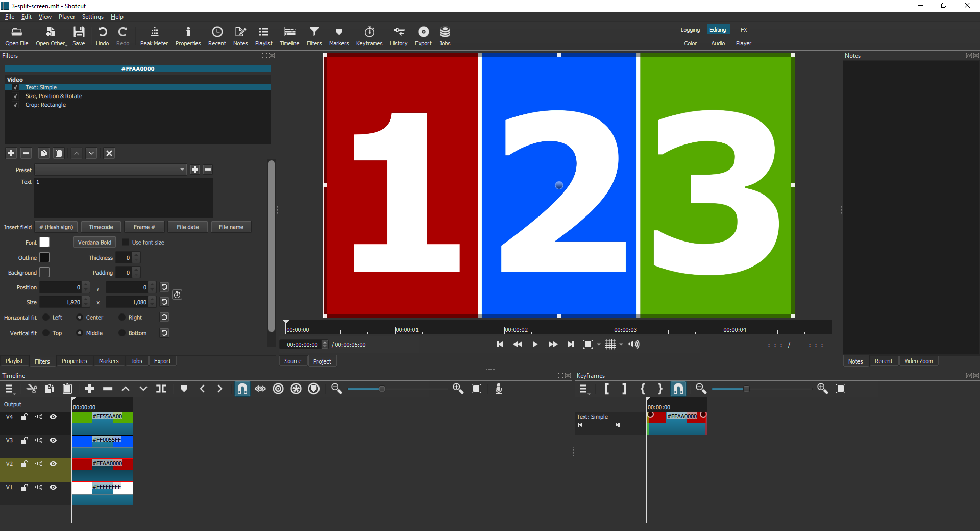Open the Peak Meter panel
Screen dimensions: 980x531
point(154,36)
